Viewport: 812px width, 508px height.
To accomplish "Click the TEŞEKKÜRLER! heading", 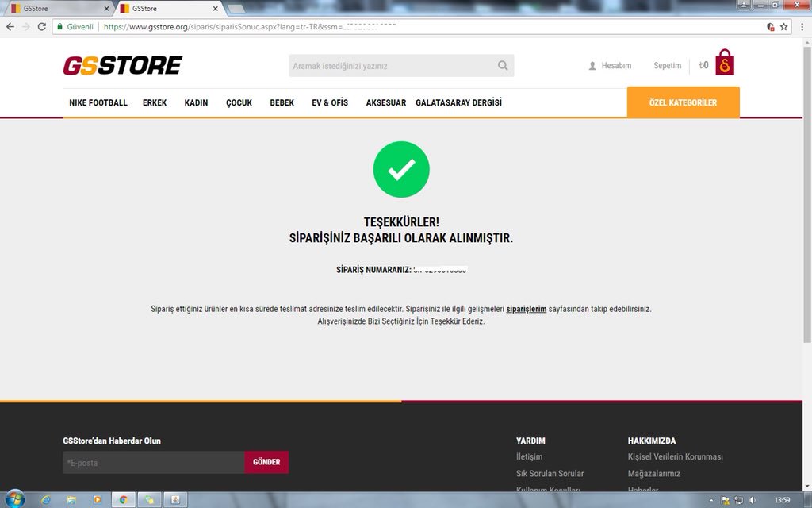I will 401,222.
